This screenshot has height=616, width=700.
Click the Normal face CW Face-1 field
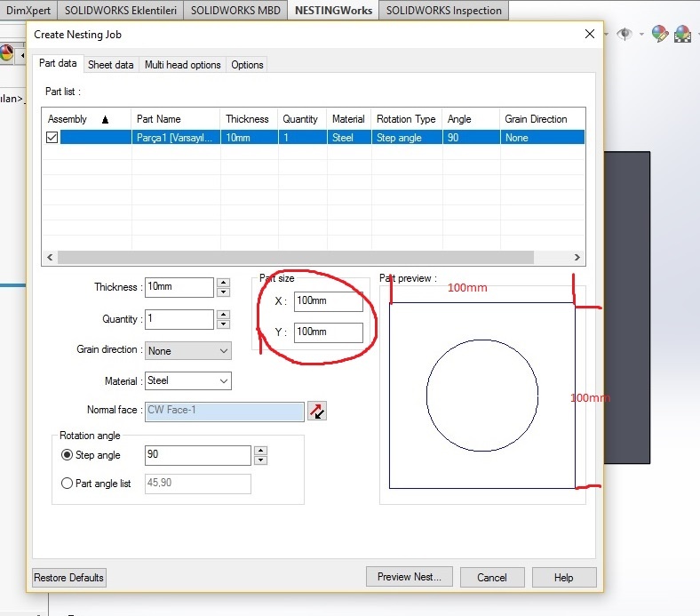tap(224, 411)
